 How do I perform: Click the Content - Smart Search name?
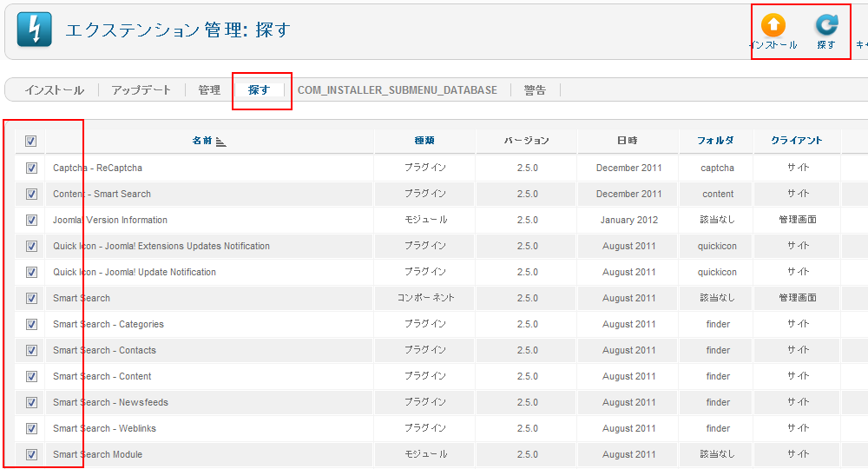click(102, 194)
